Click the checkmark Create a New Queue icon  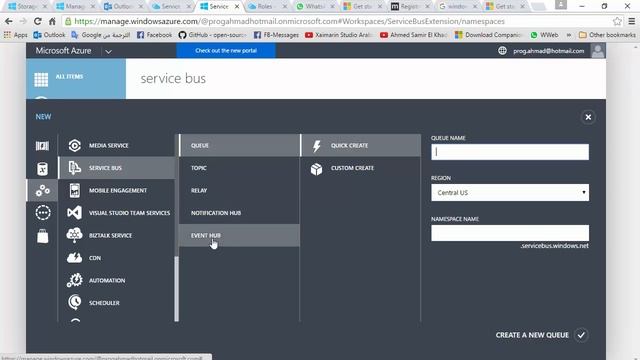[x=581, y=335]
